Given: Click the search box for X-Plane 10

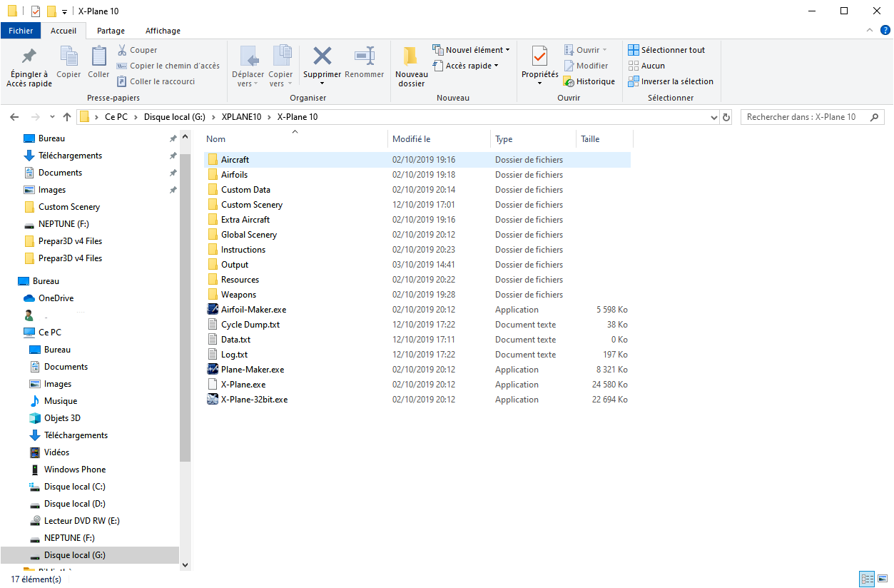Looking at the screenshot, I should click(813, 117).
